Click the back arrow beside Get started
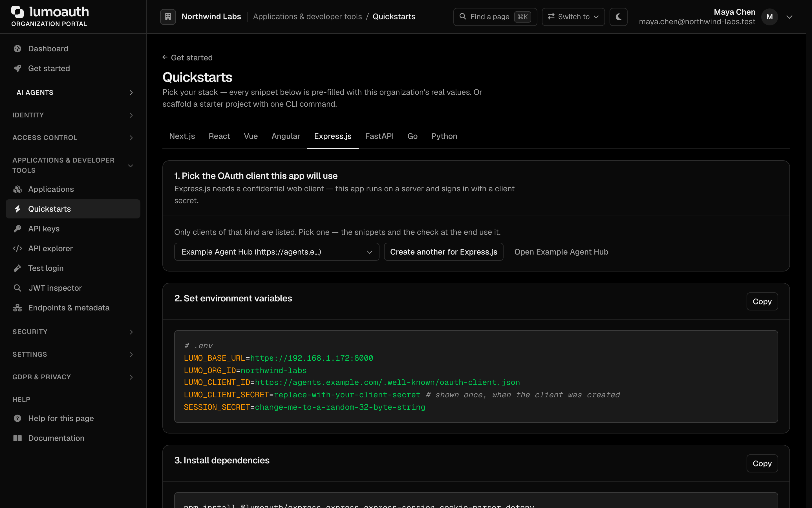Screen dimensions: 812x508 point(165,58)
